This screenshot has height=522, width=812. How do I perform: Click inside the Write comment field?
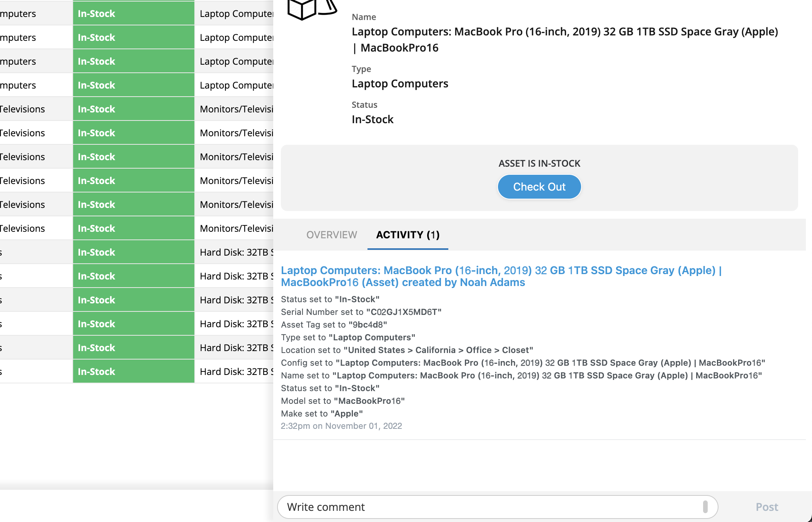[x=423, y=507]
